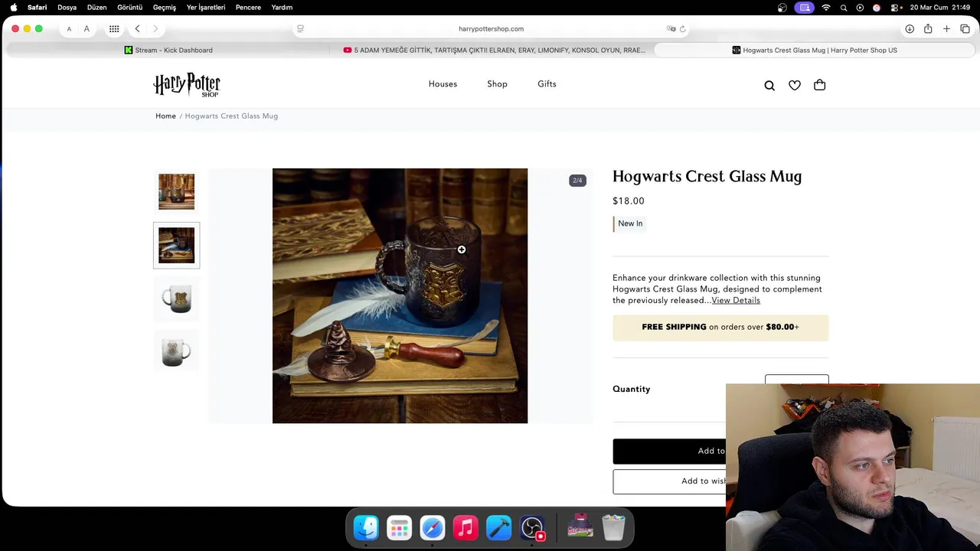Click Safari forward arrow
The width and height of the screenshot is (980, 551).
tap(155, 28)
